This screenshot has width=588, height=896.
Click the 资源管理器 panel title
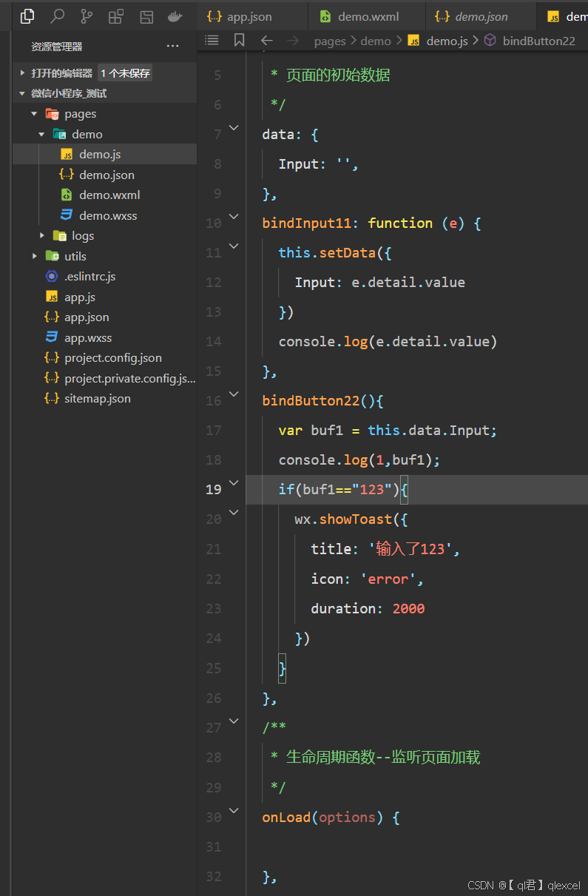tap(56, 47)
